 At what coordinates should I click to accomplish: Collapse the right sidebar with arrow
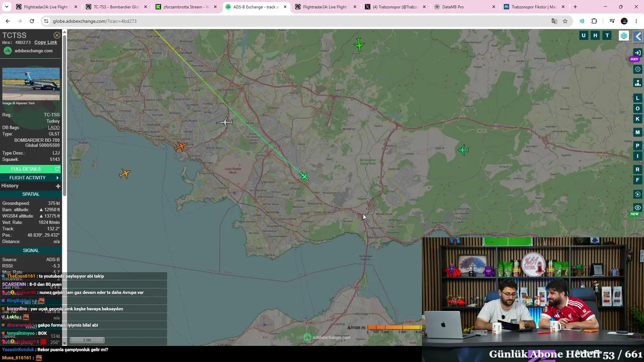pyautogui.click(x=638, y=36)
